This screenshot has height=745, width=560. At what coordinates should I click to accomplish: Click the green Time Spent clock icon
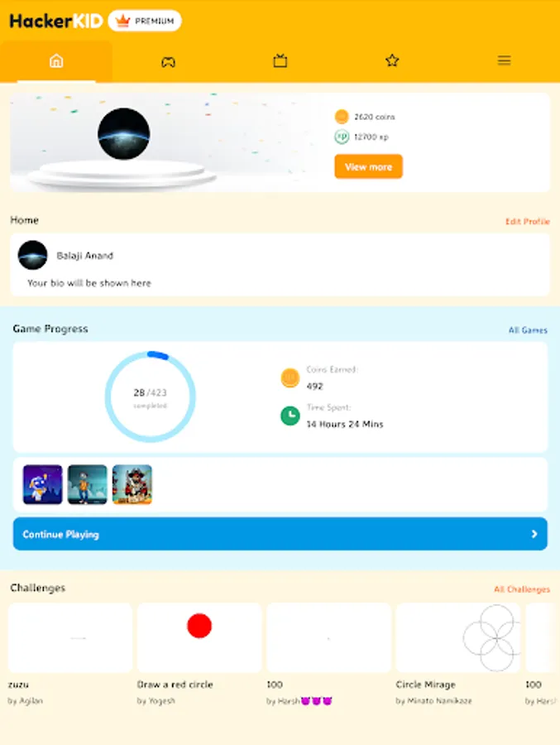[290, 416]
